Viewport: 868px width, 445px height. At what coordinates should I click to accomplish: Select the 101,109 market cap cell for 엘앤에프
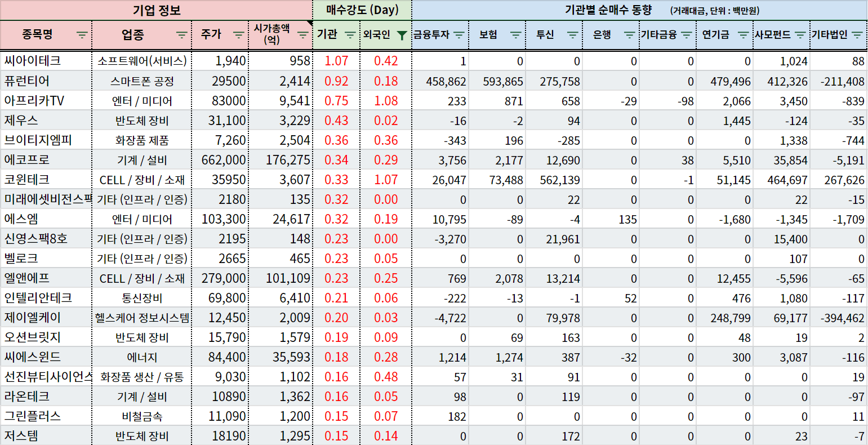[281, 278]
